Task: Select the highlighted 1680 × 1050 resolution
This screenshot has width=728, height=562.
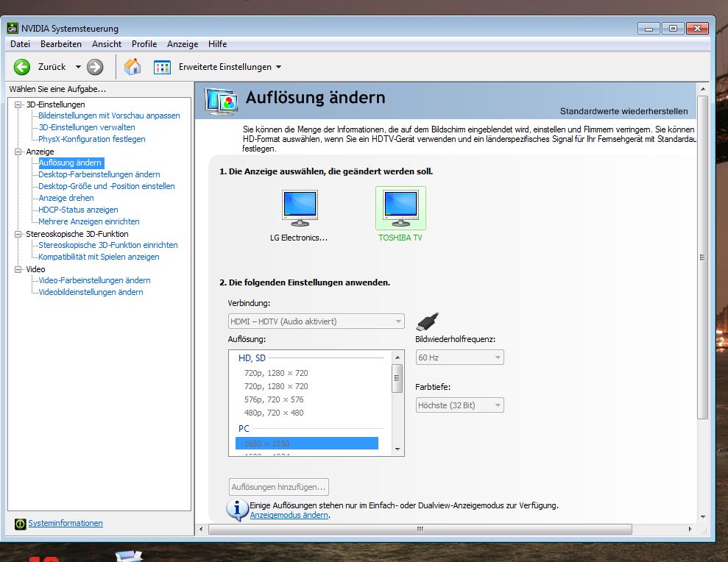Action: tap(307, 443)
